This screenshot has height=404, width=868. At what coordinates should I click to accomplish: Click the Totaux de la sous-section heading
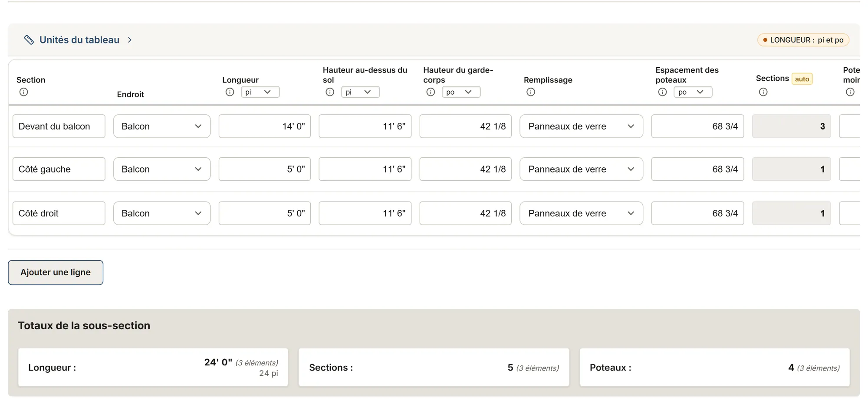84,326
